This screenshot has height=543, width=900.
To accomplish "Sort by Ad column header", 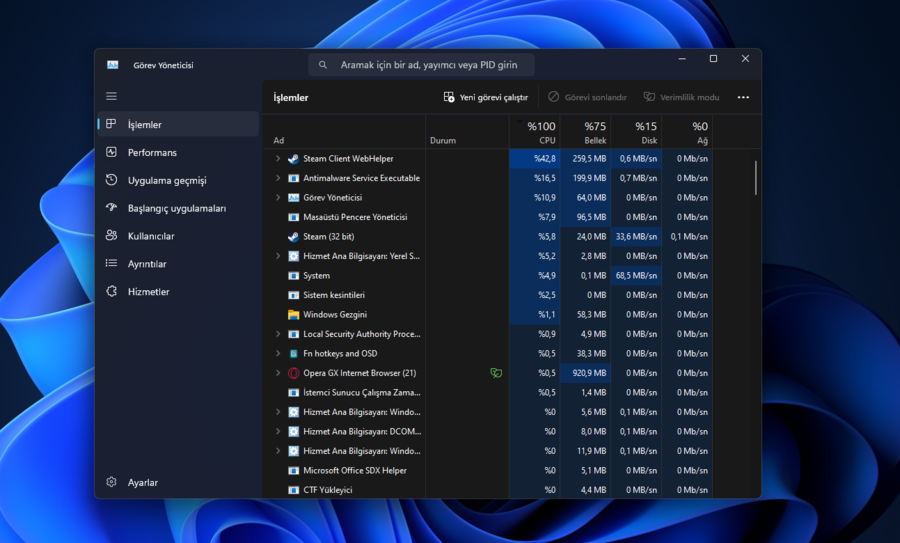I will pos(344,132).
